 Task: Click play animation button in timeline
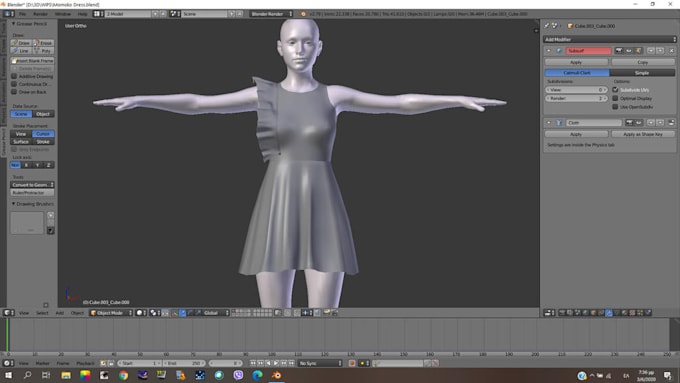coord(276,363)
